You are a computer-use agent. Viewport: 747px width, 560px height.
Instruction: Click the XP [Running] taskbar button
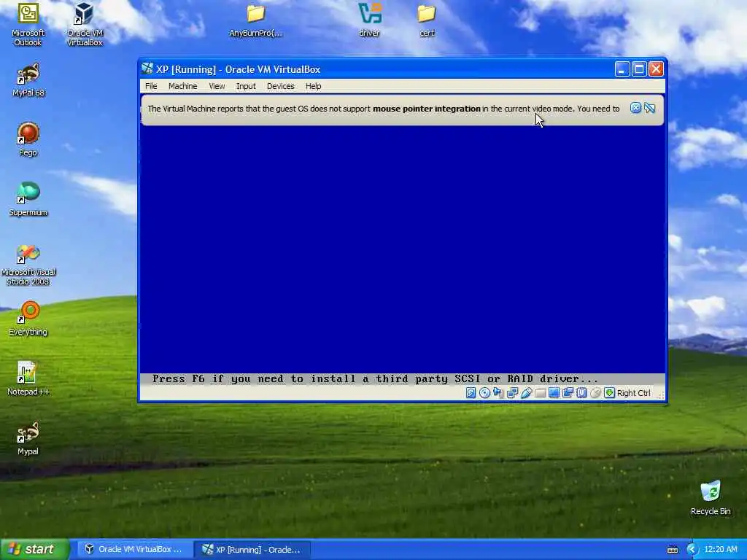click(x=252, y=550)
